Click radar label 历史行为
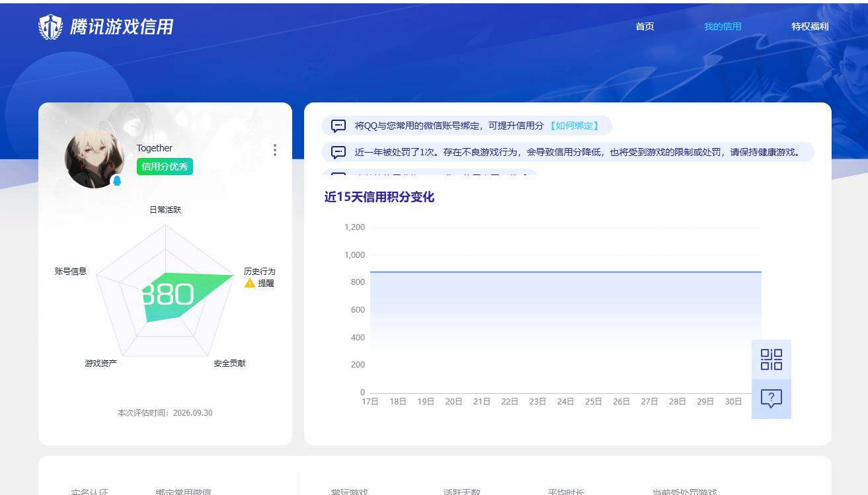This screenshot has height=495, width=868. 259,271
